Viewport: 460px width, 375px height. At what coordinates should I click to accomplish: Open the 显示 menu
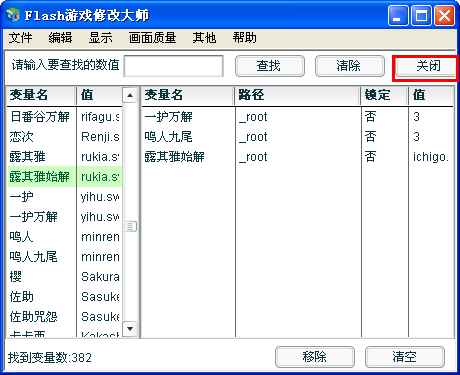pyautogui.click(x=100, y=38)
